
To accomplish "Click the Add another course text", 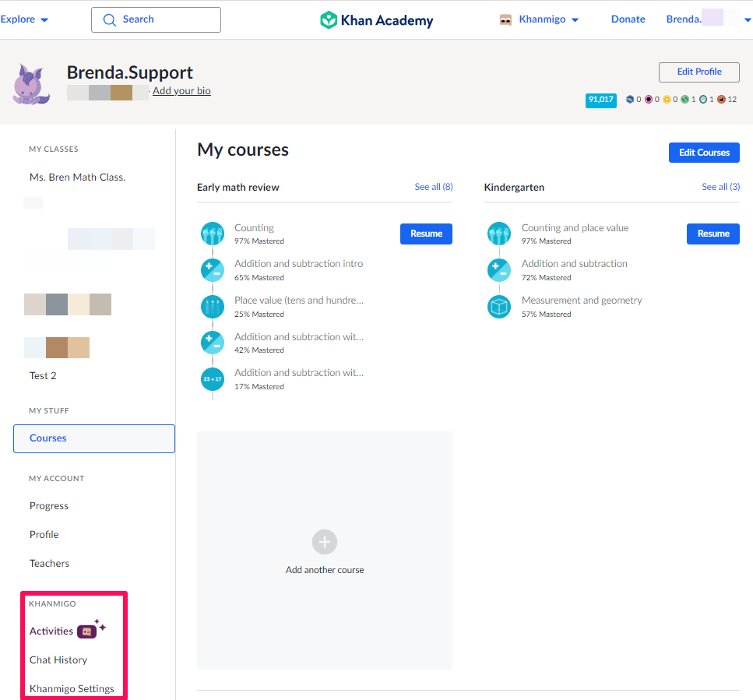I will pos(325,570).
